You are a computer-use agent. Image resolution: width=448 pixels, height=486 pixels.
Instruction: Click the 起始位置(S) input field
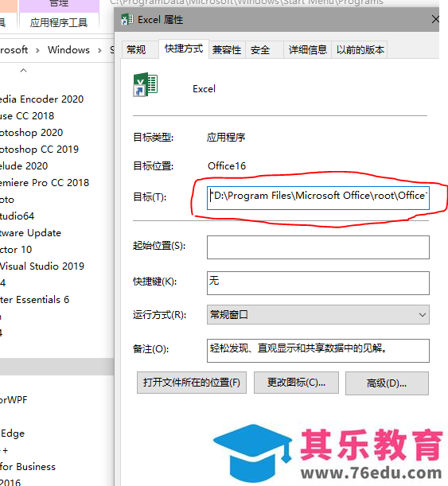[x=318, y=247]
